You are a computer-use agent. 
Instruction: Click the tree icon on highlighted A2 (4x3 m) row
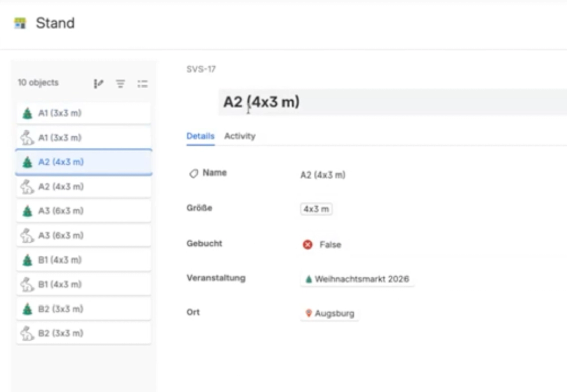pyautogui.click(x=27, y=162)
